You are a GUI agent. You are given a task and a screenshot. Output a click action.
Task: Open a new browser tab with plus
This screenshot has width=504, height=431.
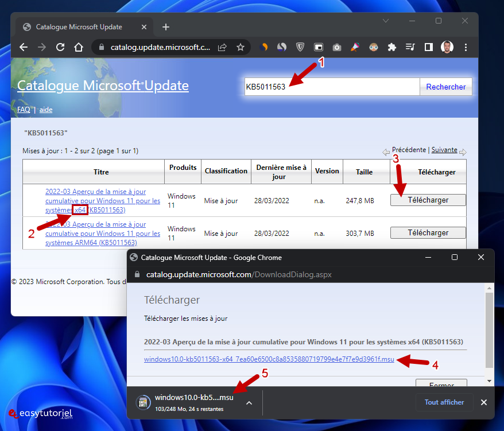pyautogui.click(x=166, y=27)
